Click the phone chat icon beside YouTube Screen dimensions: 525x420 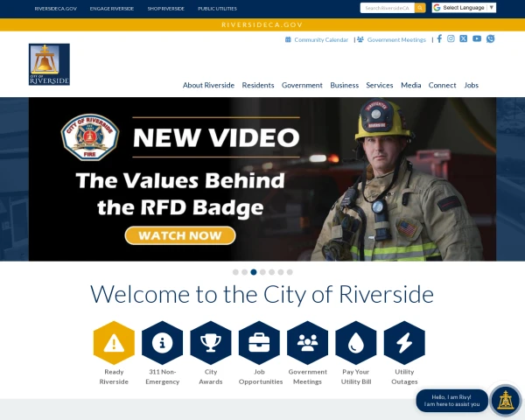491,38
